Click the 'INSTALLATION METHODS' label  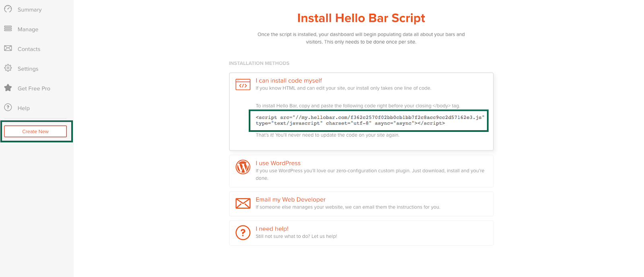259,63
